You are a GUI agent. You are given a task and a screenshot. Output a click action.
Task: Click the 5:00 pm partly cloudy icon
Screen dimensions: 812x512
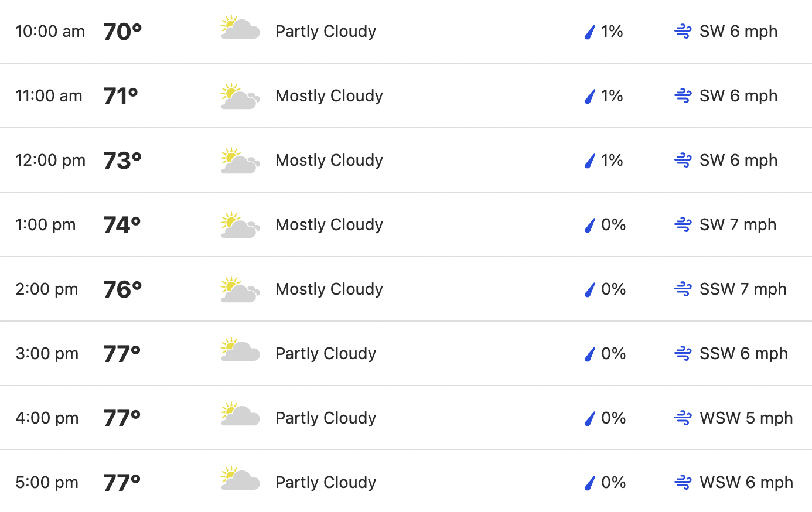240,479
